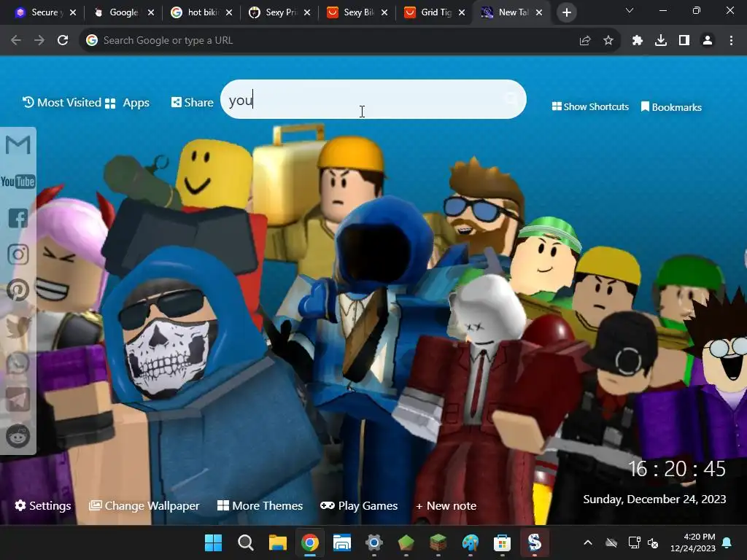The width and height of the screenshot is (747, 560).
Task: Open a new browser tab
Action: pos(566,12)
